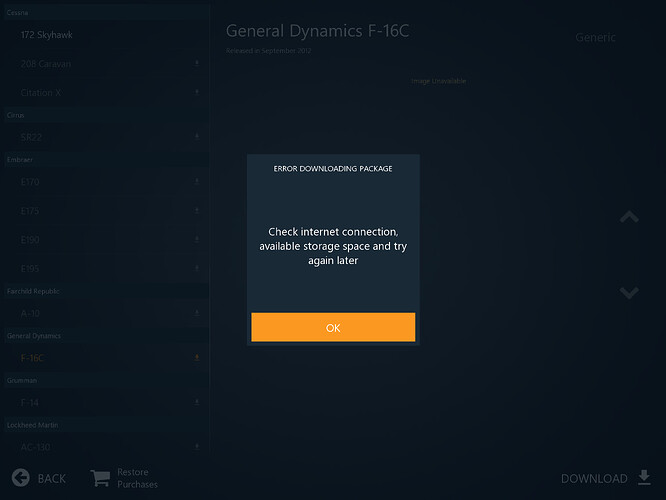The height and width of the screenshot is (500, 666).
Task: Click the shopping cart icon
Action: click(100, 478)
